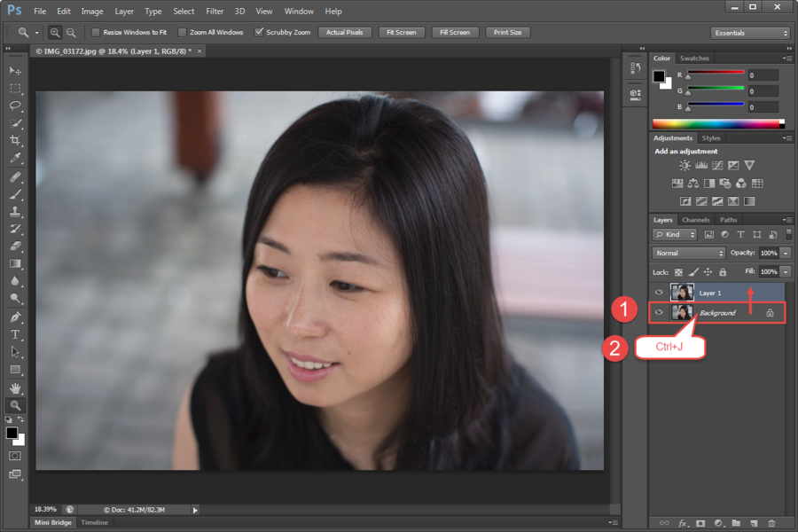Hide the Background layer with its eye icon

[659, 312]
